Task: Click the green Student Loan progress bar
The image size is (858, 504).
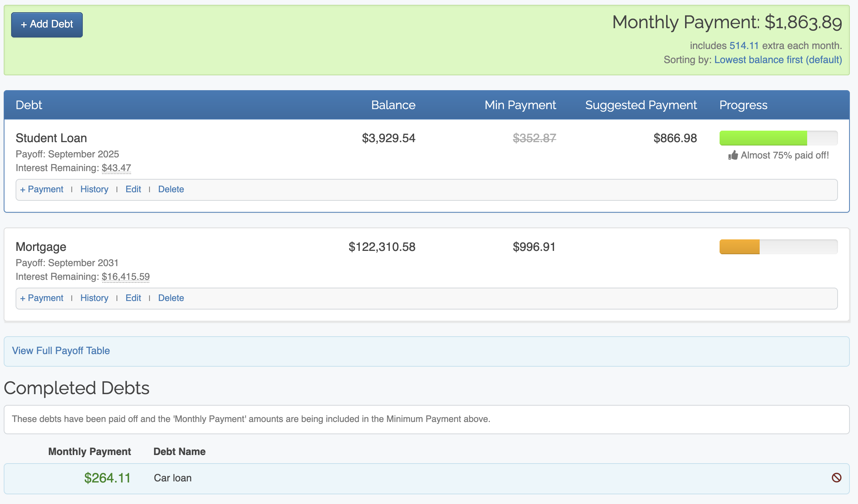Action: point(763,138)
